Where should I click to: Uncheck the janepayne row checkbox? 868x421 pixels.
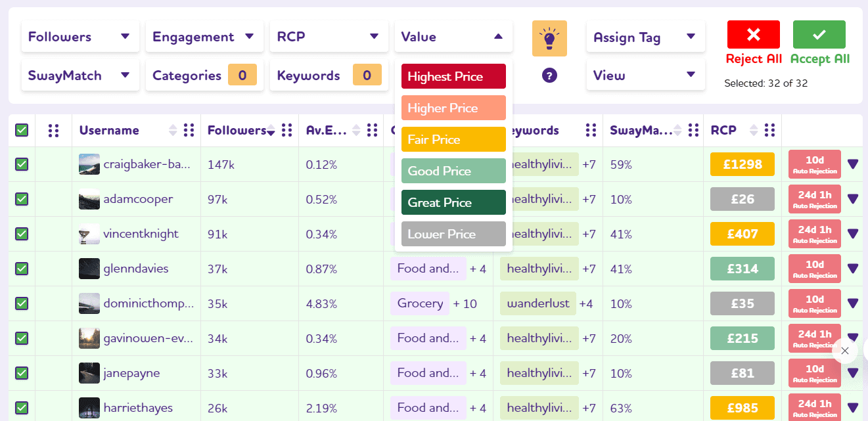(x=22, y=373)
